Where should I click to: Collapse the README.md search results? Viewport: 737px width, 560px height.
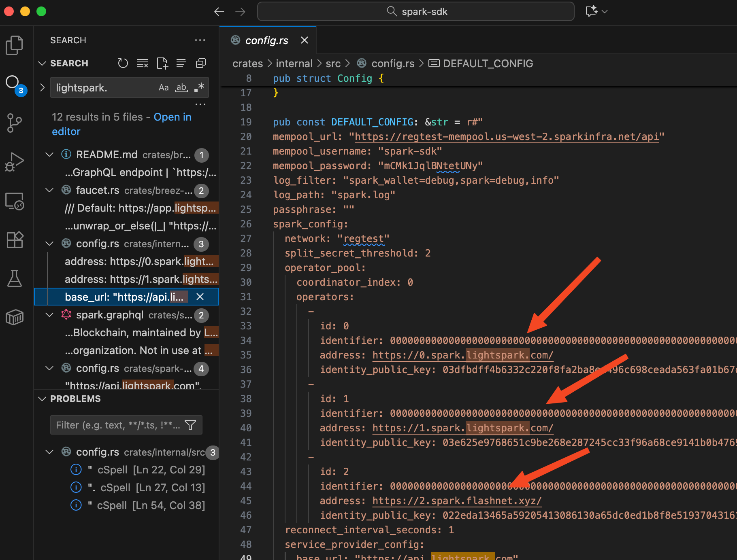pyautogui.click(x=49, y=155)
